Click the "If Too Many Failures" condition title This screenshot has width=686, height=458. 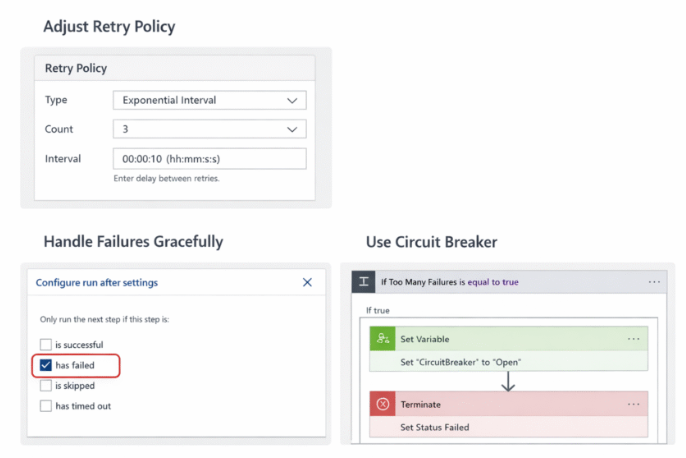(x=449, y=282)
